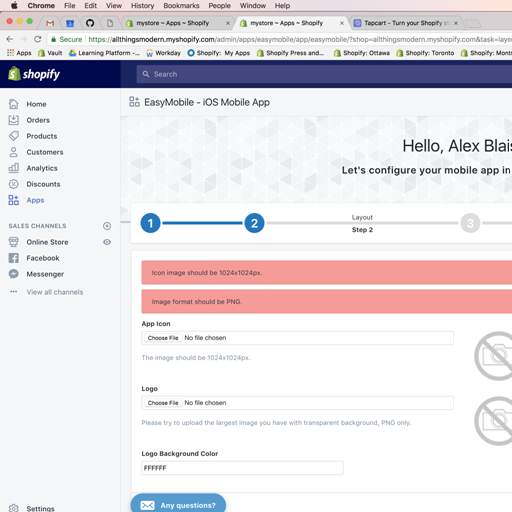The width and height of the screenshot is (512, 512).
Task: Focus the Shopify Search field
Action: tap(324, 74)
